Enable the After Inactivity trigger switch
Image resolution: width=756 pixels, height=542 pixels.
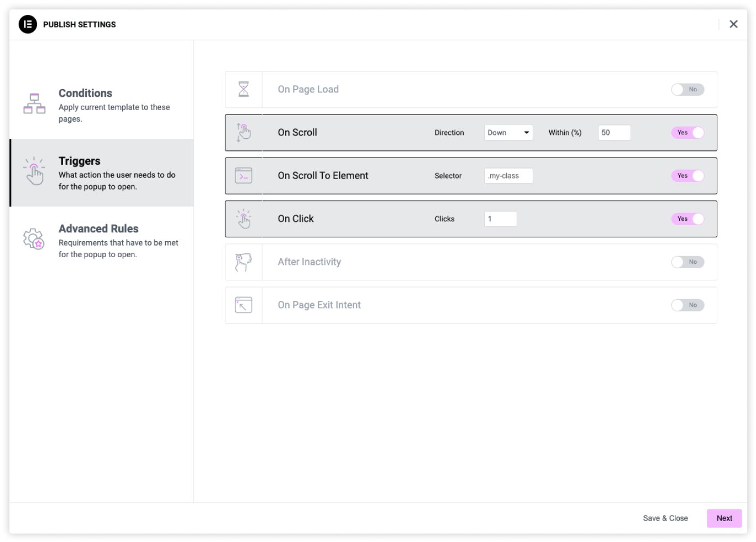[x=687, y=262]
